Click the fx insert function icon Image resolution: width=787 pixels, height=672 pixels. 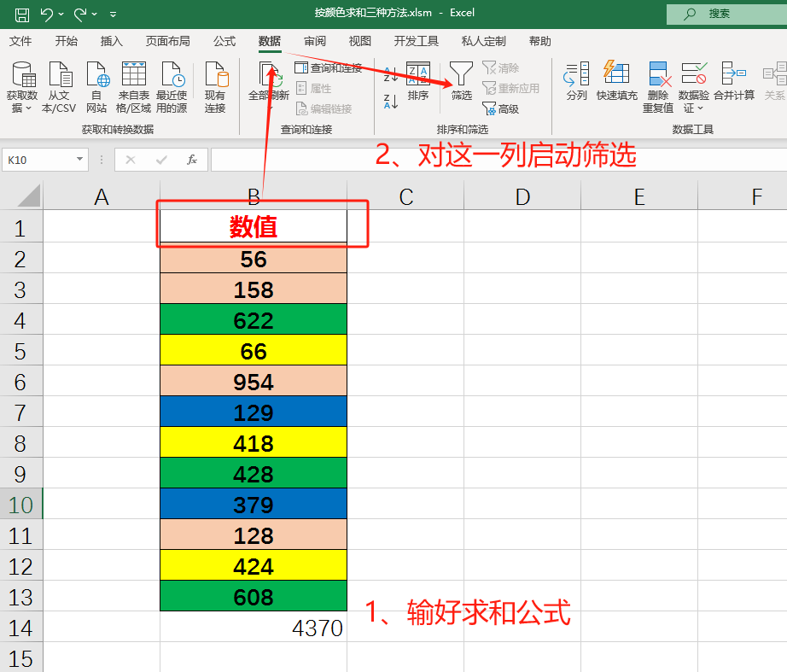(192, 160)
